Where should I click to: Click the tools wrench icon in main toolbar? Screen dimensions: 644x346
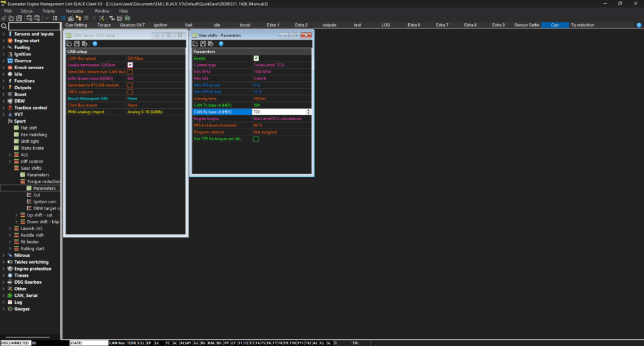102,18
